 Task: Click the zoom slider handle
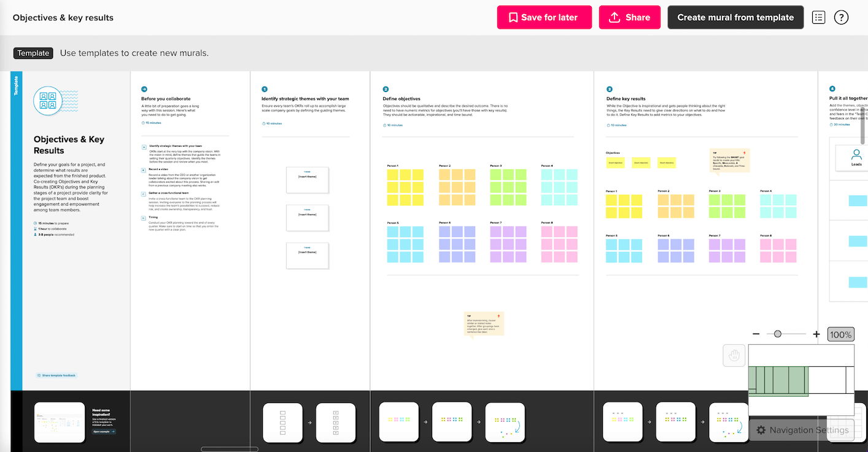(x=778, y=334)
